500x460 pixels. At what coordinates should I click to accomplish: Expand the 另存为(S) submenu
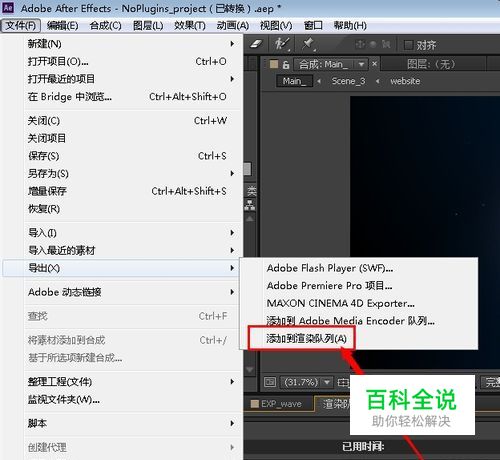pos(133,174)
